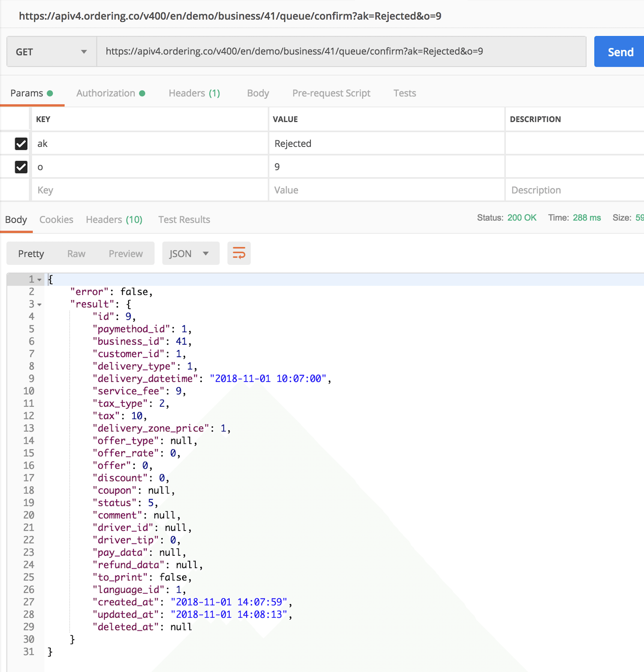Click the "to_print": false line
This screenshot has width=644, height=672.
142,577
